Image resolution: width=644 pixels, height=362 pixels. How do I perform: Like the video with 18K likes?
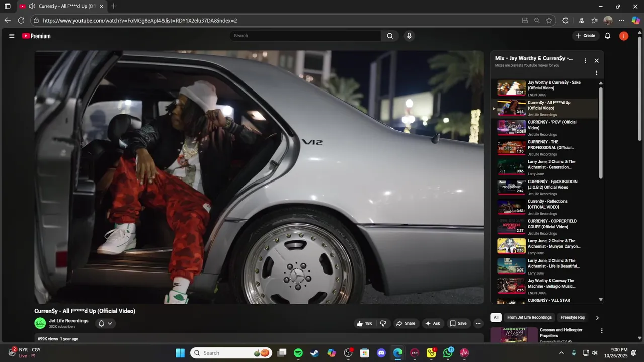(x=364, y=323)
